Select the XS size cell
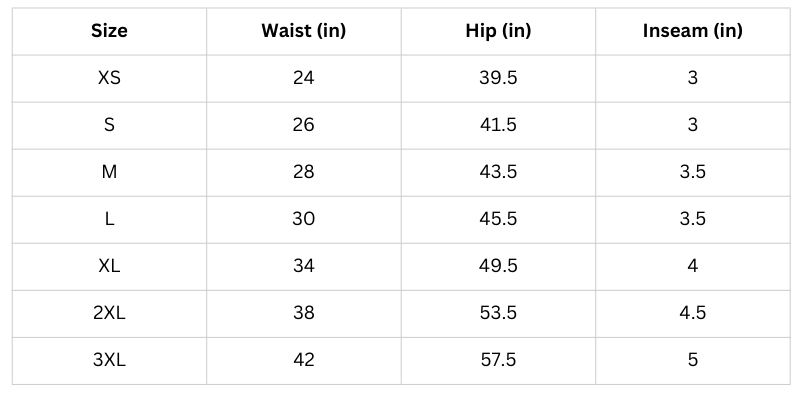This screenshot has width=800, height=400. pos(109,78)
